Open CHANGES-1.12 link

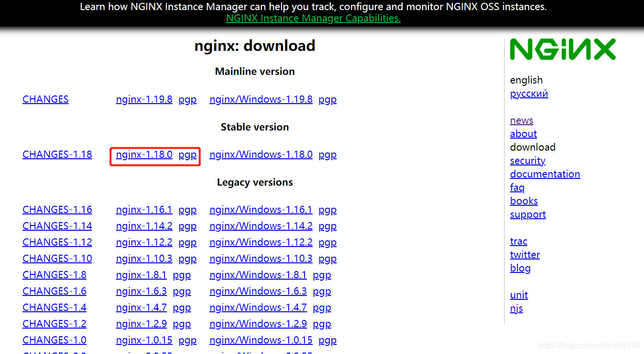click(57, 242)
